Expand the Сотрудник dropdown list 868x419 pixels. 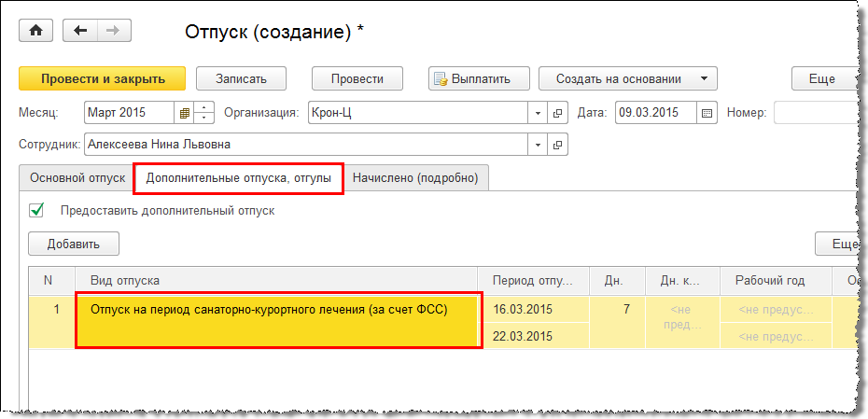point(538,145)
